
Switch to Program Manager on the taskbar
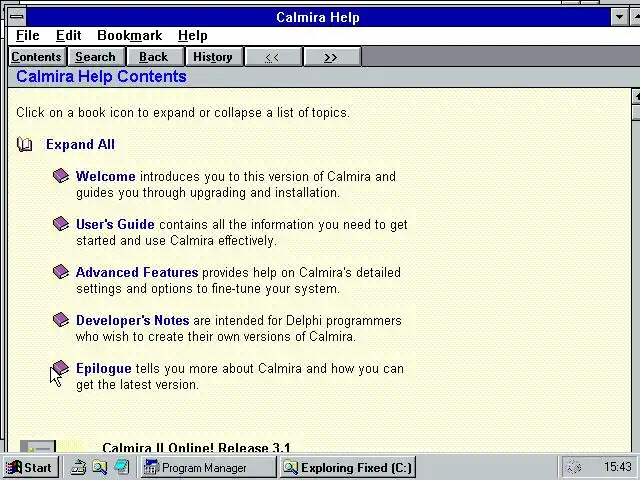coord(208,467)
